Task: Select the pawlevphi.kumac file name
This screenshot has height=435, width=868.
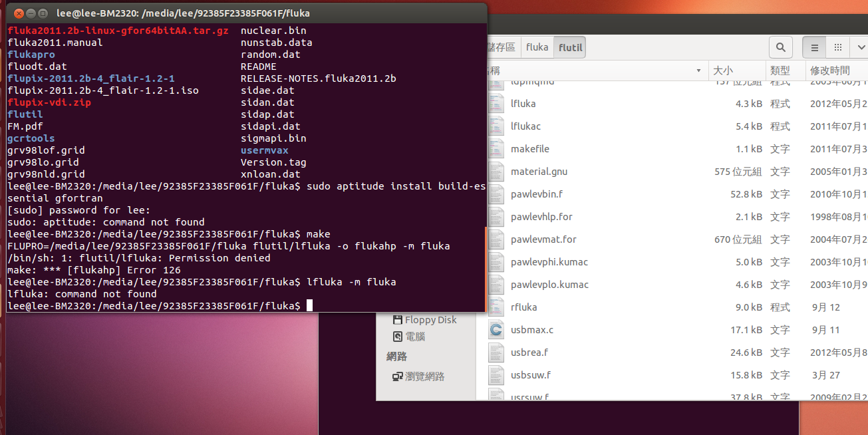Action: [x=549, y=262]
